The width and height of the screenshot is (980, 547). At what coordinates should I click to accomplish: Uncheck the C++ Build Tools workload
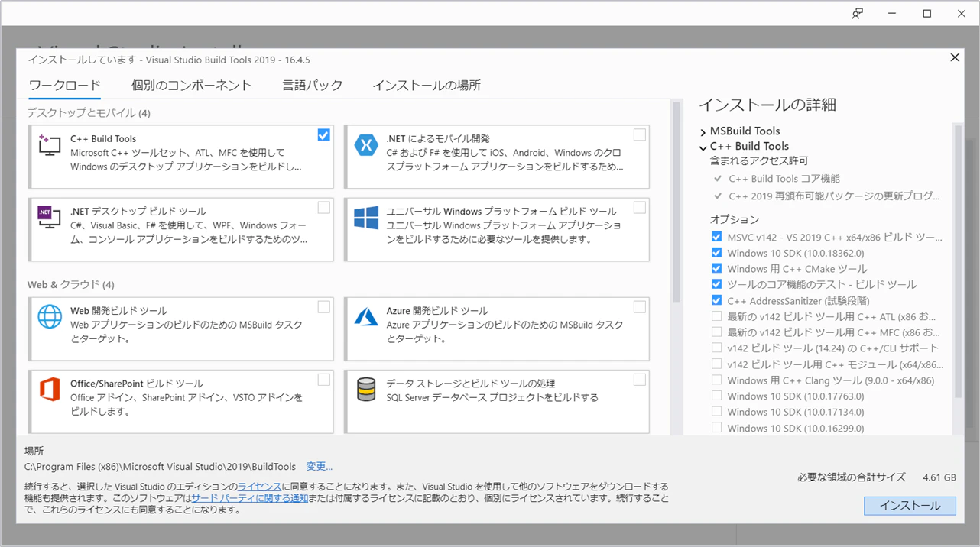tap(324, 135)
